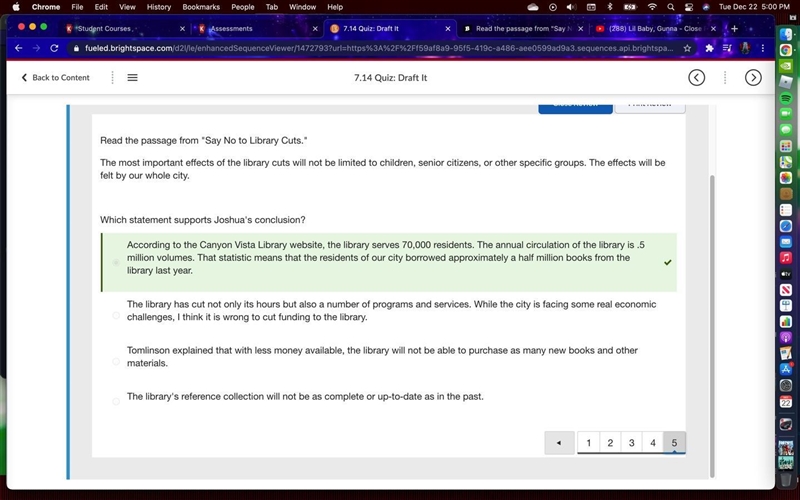Open Trash in the dock

pyautogui.click(x=786, y=480)
